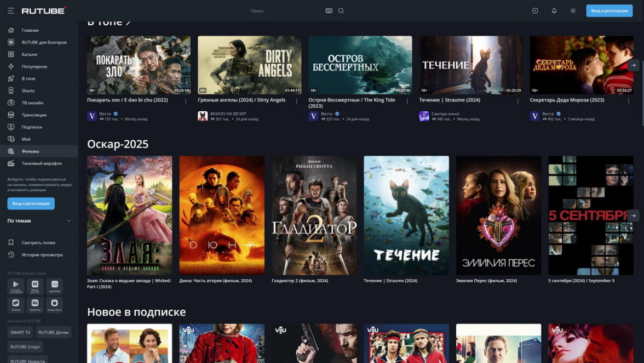
Task: Open the 'Дюна: Часть вторая' poster
Action: pyautogui.click(x=222, y=215)
